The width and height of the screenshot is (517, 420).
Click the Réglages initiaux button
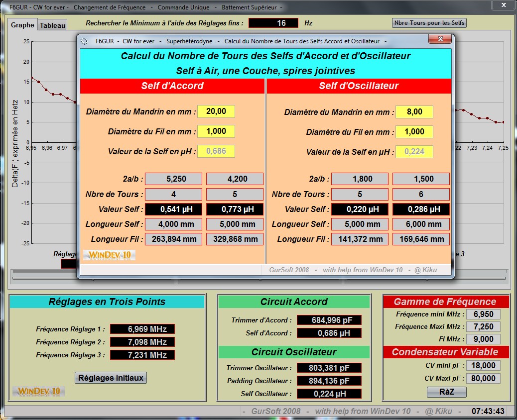point(111,378)
